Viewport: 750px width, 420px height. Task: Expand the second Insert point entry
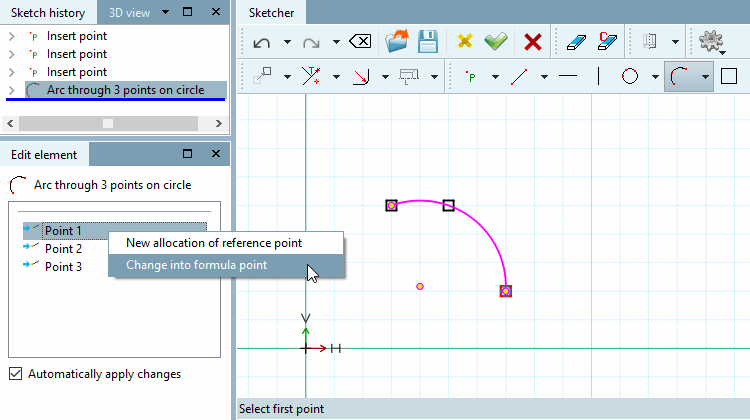coord(12,54)
